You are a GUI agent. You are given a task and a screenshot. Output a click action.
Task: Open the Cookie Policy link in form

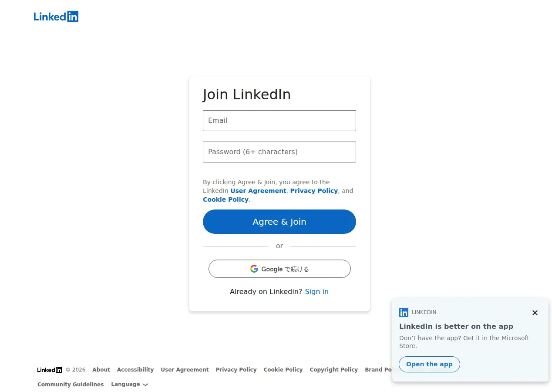click(226, 199)
